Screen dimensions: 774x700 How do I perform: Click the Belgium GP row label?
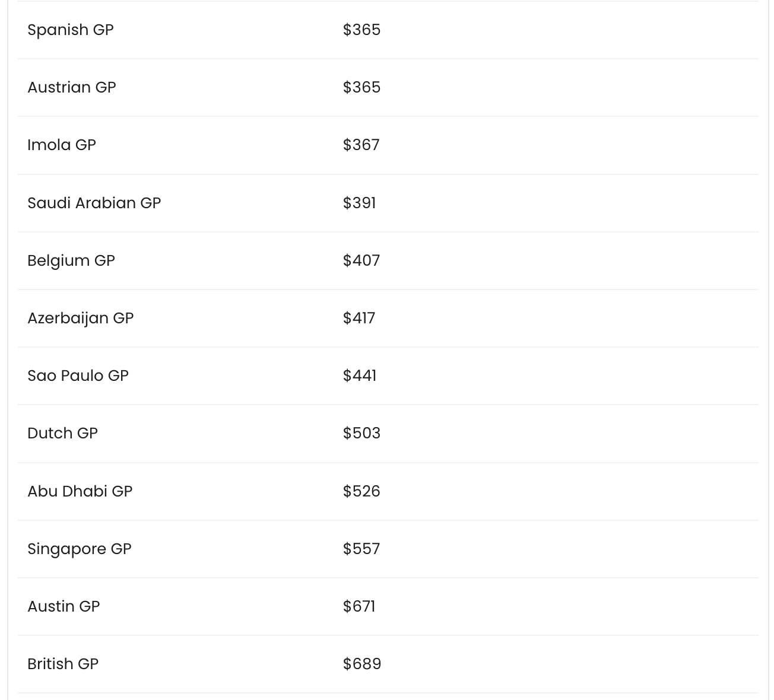tap(71, 260)
